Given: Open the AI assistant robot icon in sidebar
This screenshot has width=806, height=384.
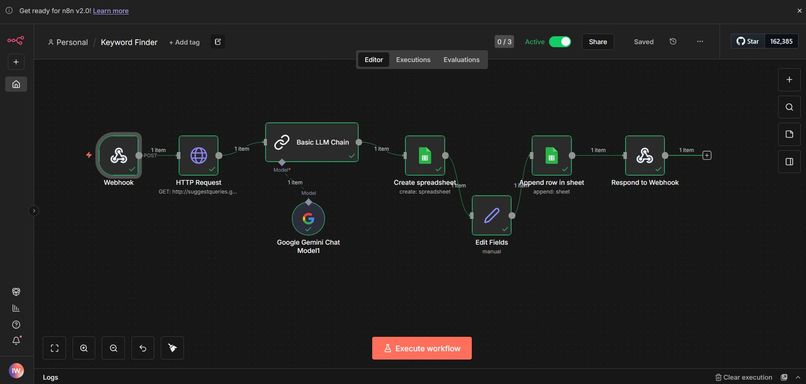Looking at the screenshot, I should point(16,292).
